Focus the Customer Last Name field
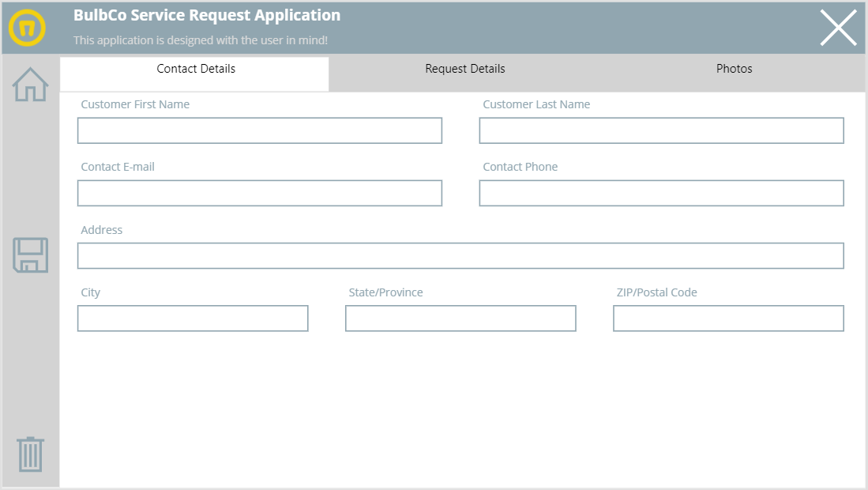This screenshot has height=490, width=868. [x=661, y=130]
